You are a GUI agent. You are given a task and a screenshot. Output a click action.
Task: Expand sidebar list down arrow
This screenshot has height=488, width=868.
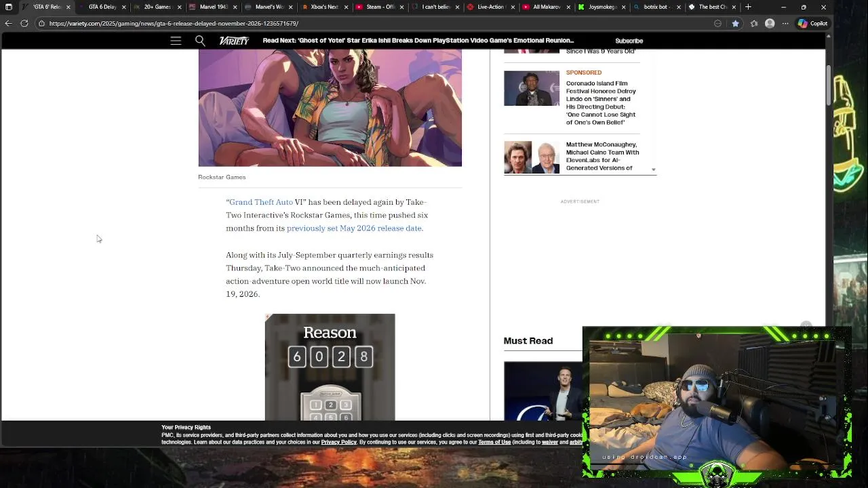point(654,169)
